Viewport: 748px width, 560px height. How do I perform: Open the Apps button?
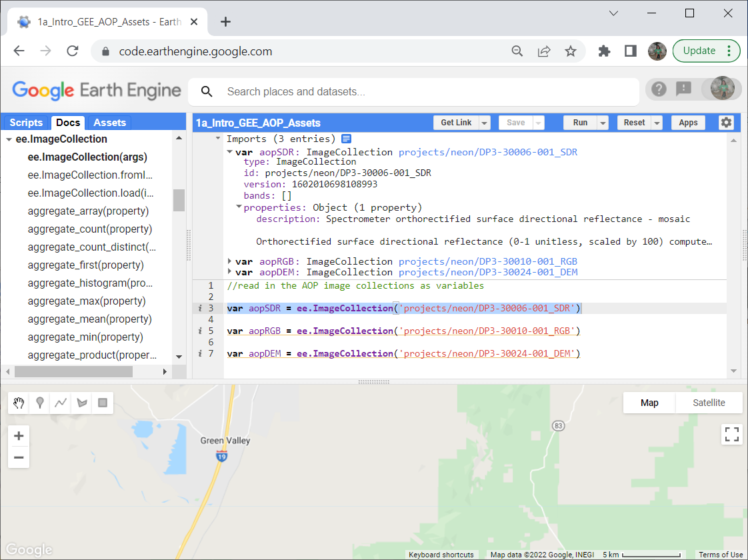(x=688, y=123)
